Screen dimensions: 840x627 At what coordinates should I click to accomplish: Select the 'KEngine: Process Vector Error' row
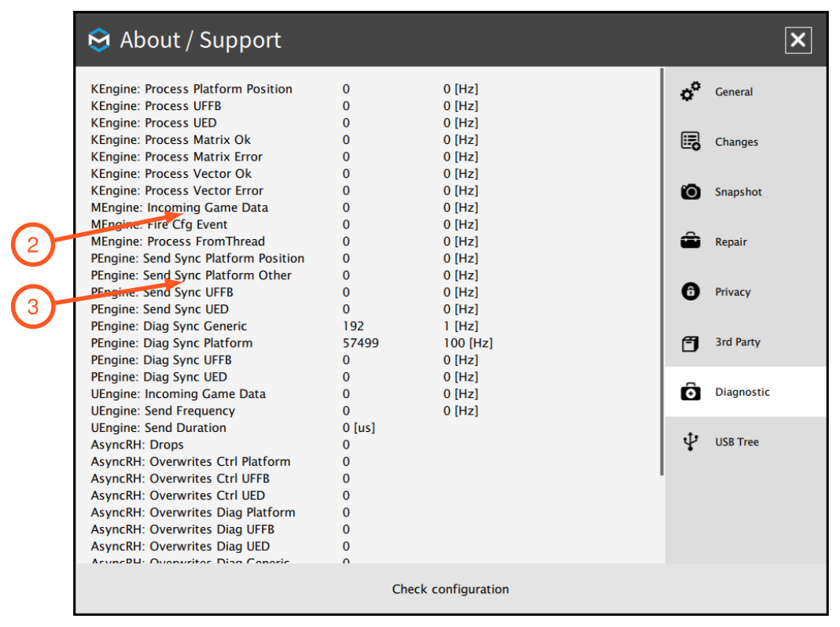pos(285,190)
